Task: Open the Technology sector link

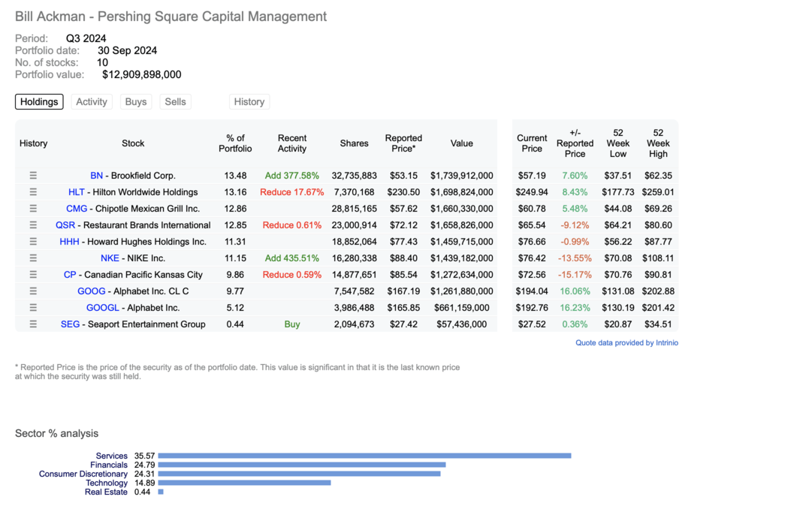Action: [107, 483]
